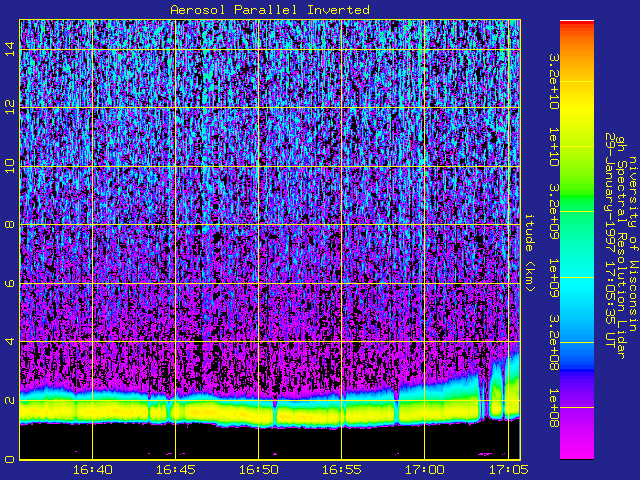Click the 17:00 time axis label
This screenshot has height=480, width=640.
424,470
